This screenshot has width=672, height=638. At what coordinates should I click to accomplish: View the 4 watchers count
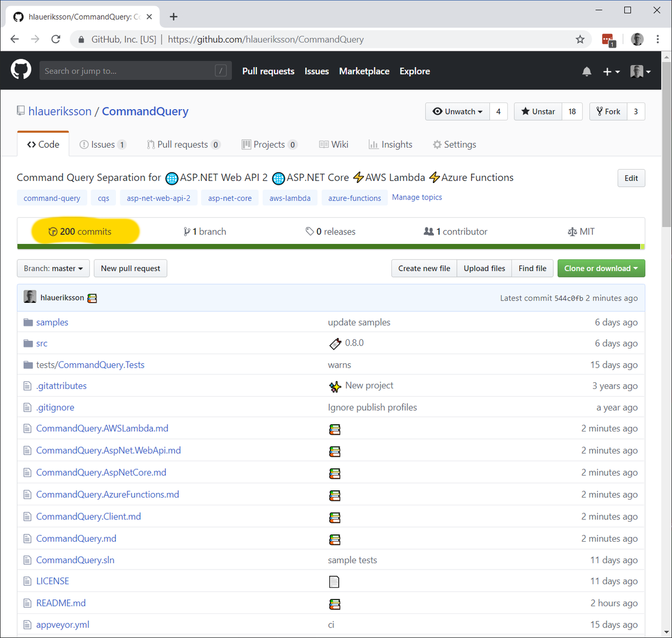(498, 111)
